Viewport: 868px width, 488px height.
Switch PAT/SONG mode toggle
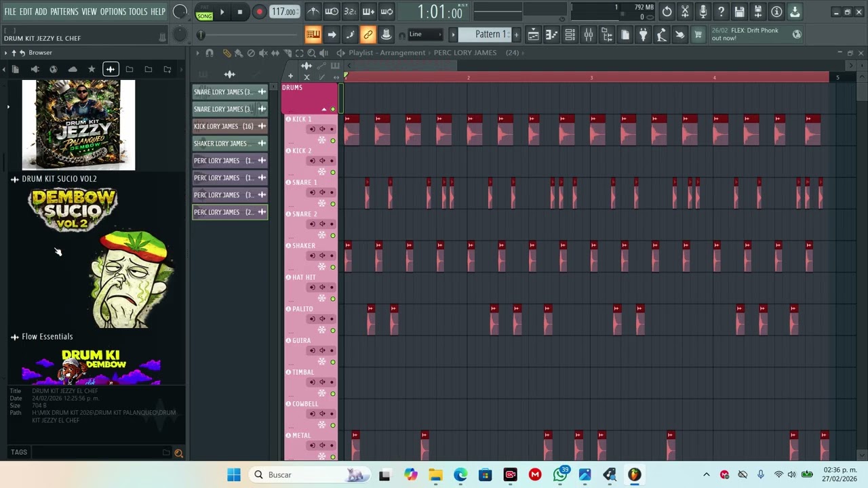pyautogui.click(x=204, y=12)
